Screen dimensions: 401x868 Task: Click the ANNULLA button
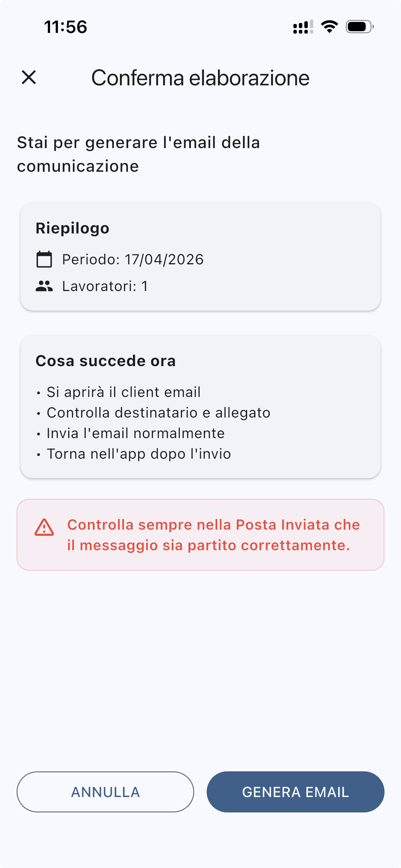(x=105, y=792)
